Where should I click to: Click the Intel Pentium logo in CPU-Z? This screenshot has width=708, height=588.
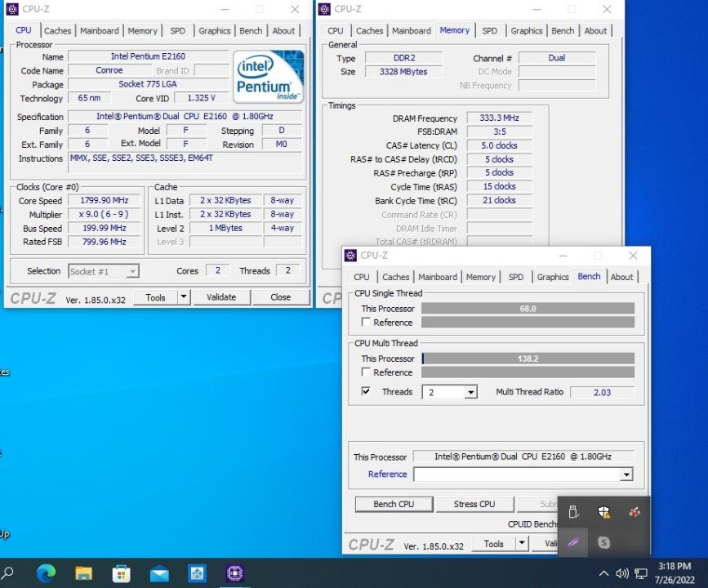(267, 75)
